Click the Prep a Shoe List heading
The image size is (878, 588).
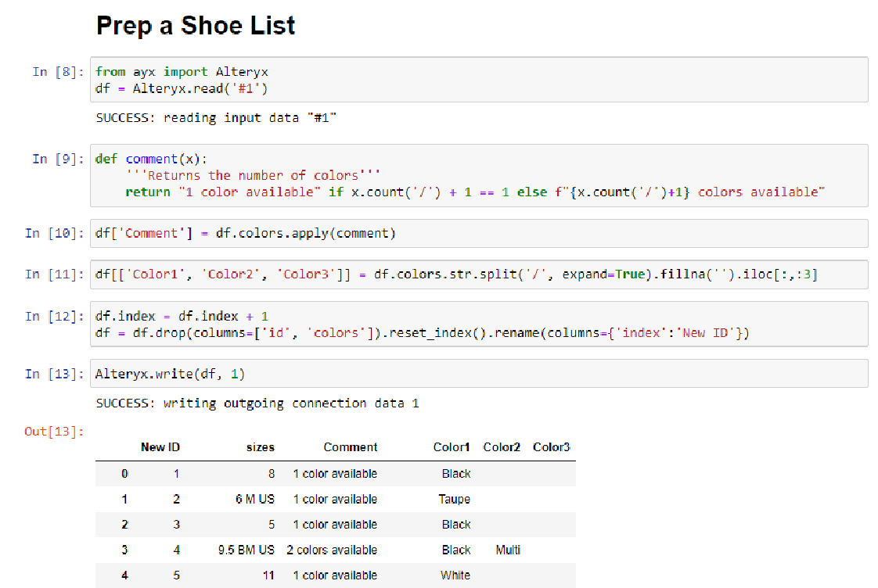pyautogui.click(x=195, y=25)
